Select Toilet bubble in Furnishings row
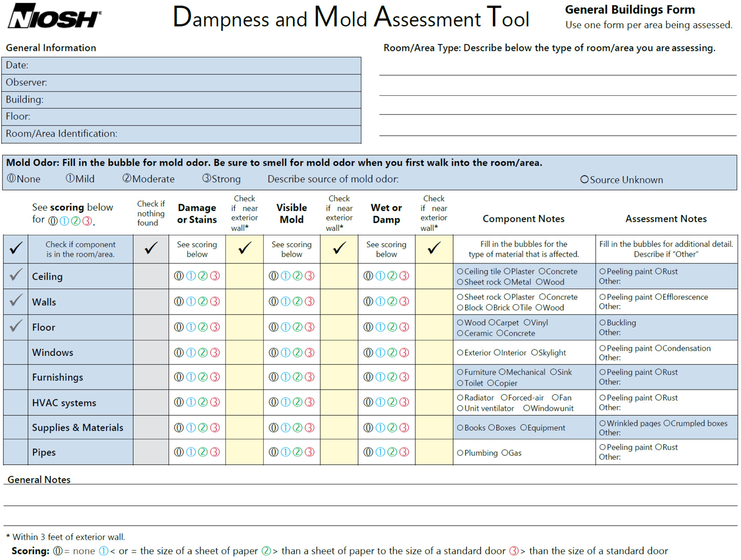The height and width of the screenshot is (560, 741). [460, 383]
